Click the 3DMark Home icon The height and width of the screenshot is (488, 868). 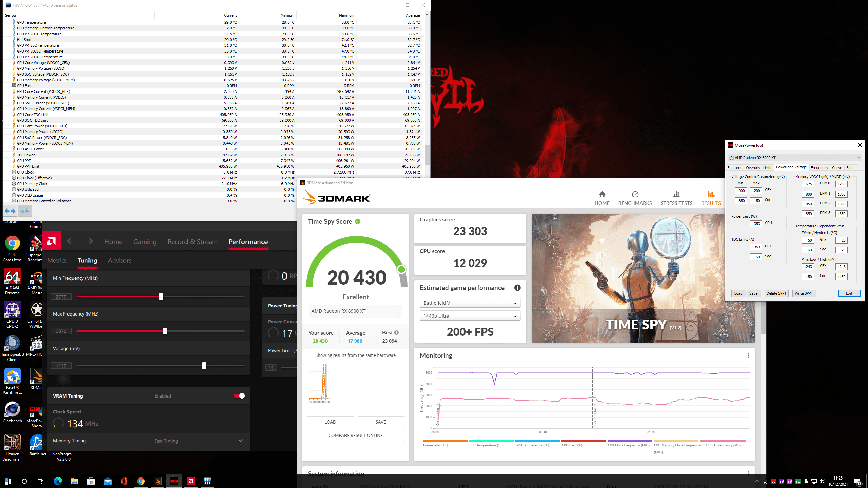pos(602,195)
